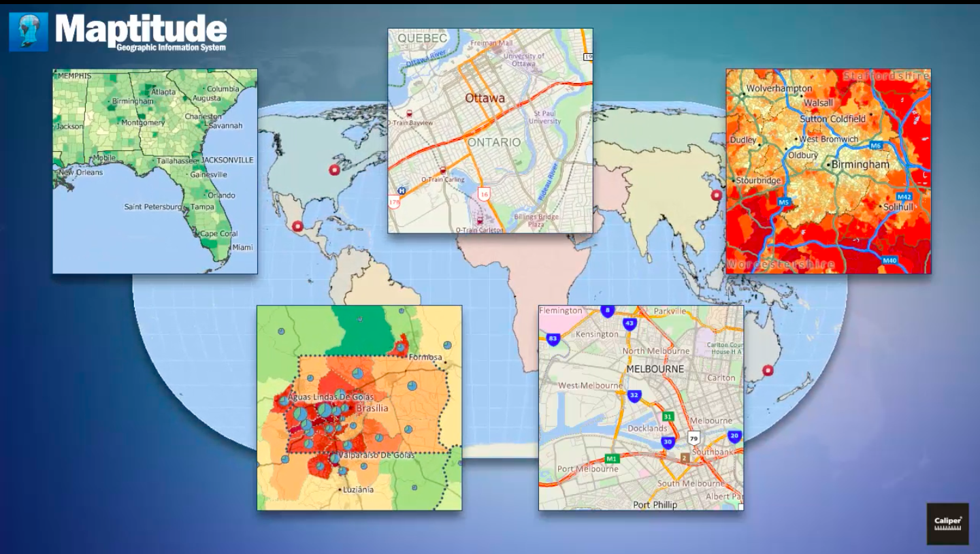980x554 pixels.
Task: Click the hospital H icon in Ottawa map
Action: (x=402, y=191)
